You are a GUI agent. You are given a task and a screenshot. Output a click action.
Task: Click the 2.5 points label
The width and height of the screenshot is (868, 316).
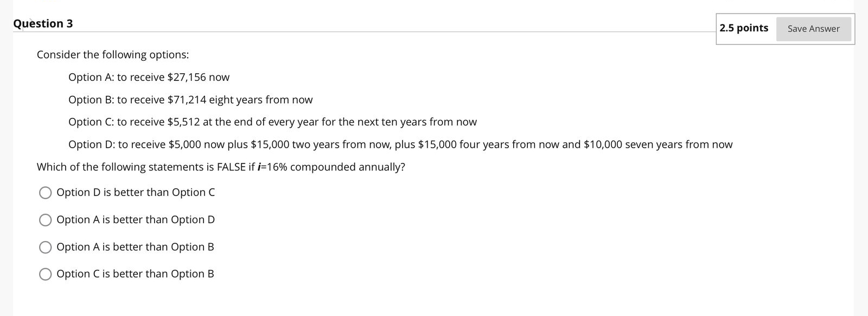tap(744, 28)
